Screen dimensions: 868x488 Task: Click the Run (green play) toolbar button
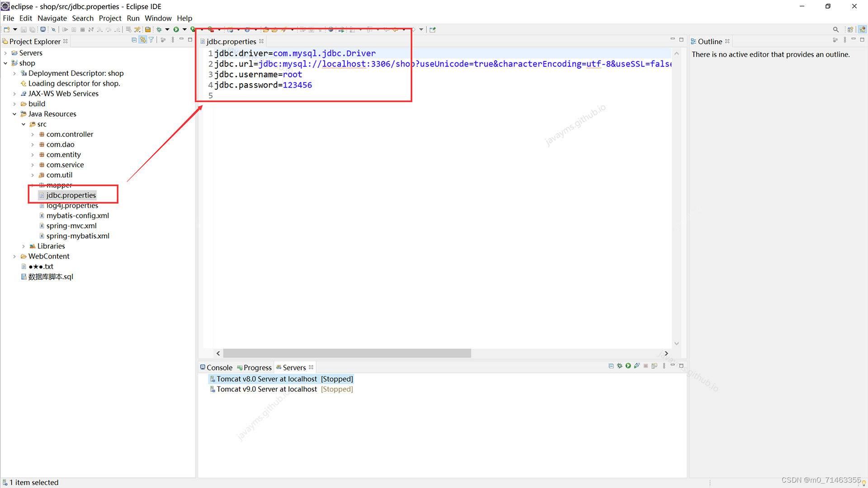click(176, 29)
